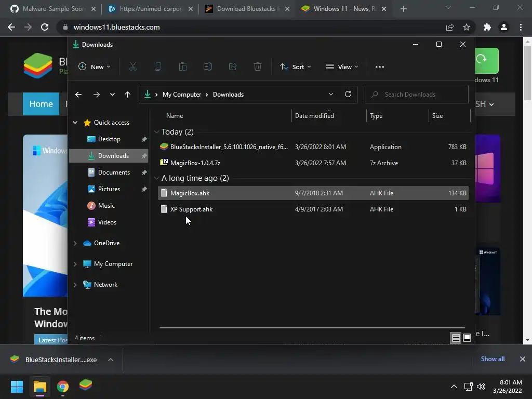Viewport: 532px width, 399px height.
Task: Bookmark this page with the star icon
Action: [x=467, y=27]
